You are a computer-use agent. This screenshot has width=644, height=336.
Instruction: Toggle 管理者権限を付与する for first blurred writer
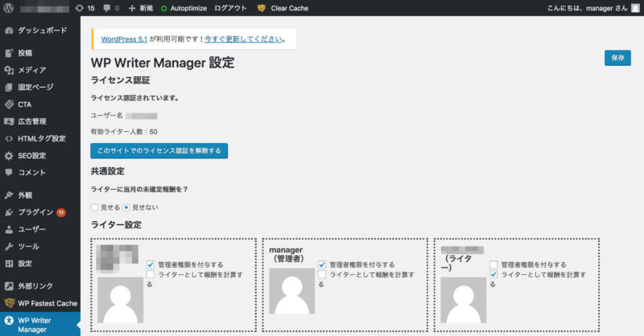(151, 264)
